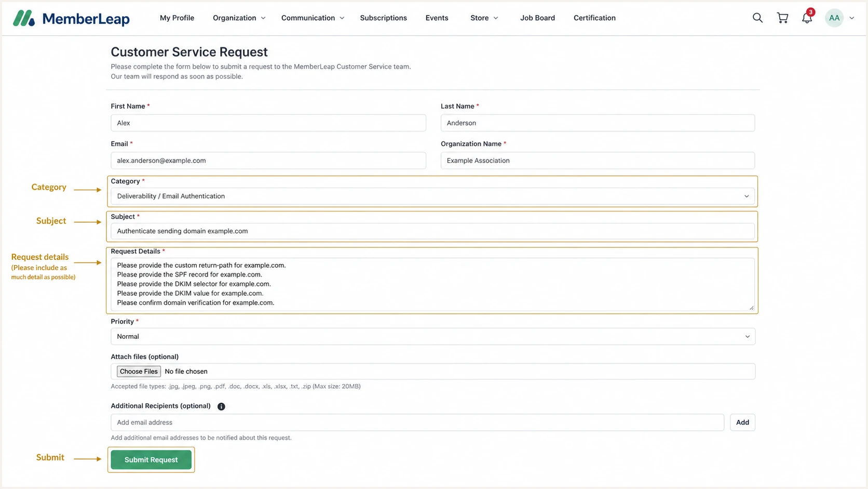
Task: Open the Job Board page
Action: (x=537, y=18)
